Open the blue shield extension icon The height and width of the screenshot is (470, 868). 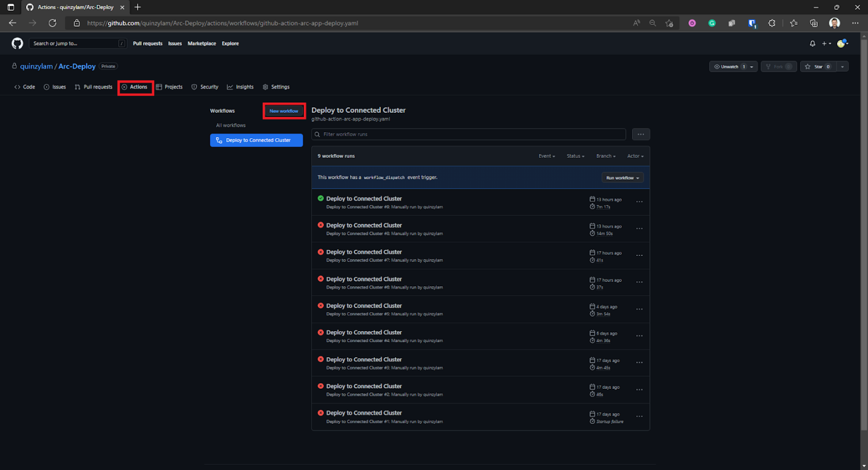pos(752,23)
